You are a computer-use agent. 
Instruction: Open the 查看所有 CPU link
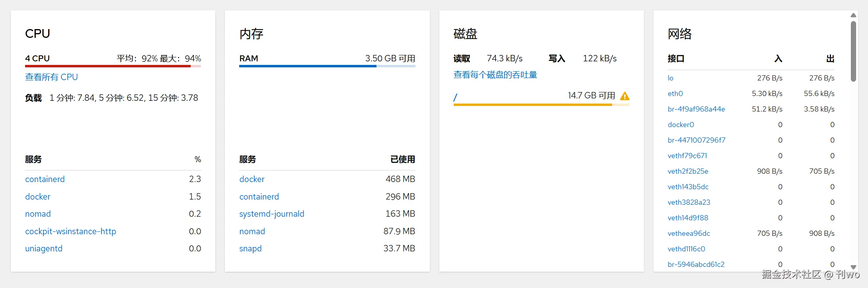coord(51,77)
